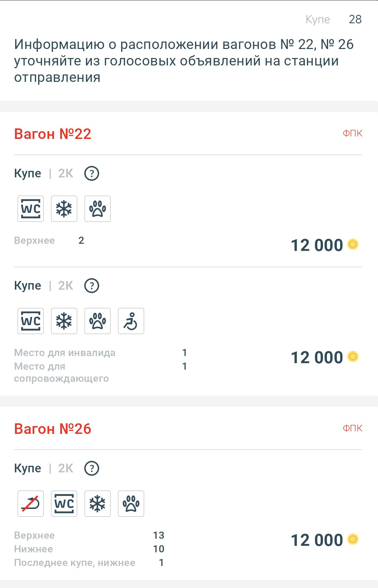The height and width of the screenshot is (588, 378).
Task: Click the snowflake icon in wagon 26
Action: click(98, 504)
